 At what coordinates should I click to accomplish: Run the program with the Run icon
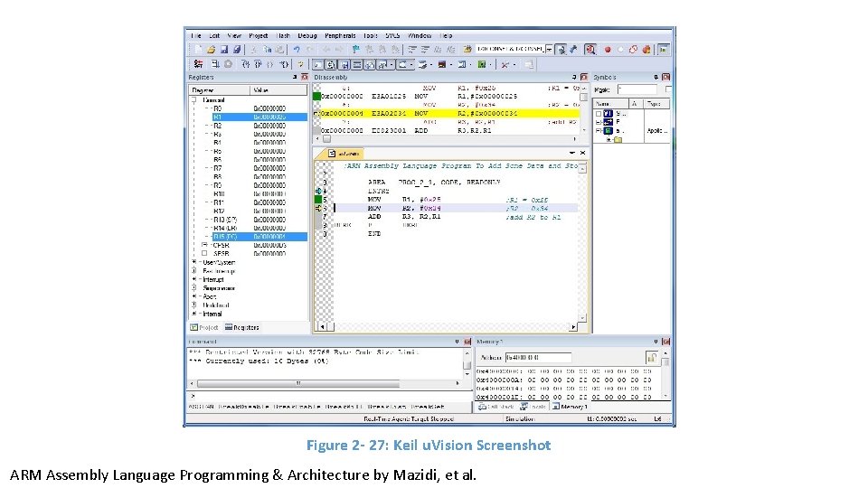tap(215, 64)
